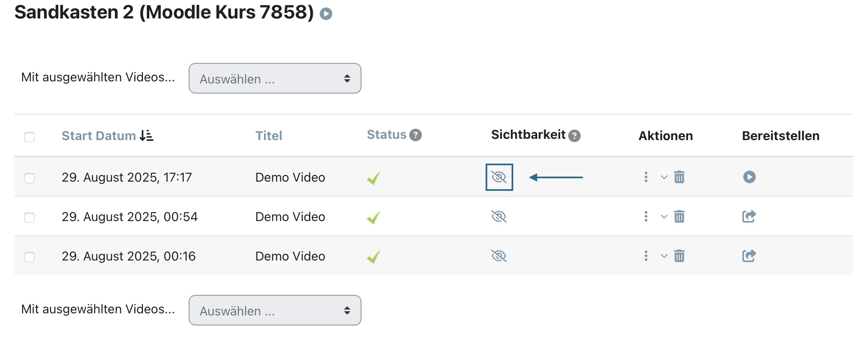868x349 pixels.
Task: Click the play icon beside the Sandkasten 2 title
Action: [326, 14]
